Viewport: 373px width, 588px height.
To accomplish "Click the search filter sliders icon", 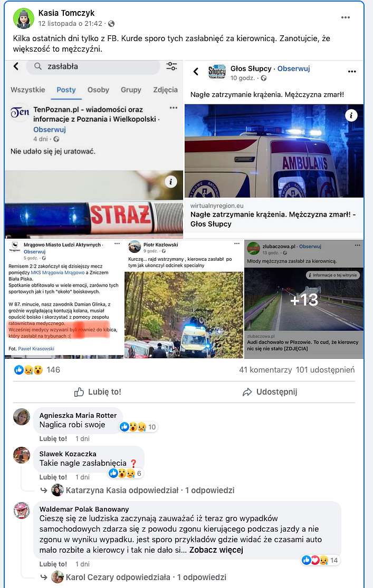I will pyautogui.click(x=171, y=66).
